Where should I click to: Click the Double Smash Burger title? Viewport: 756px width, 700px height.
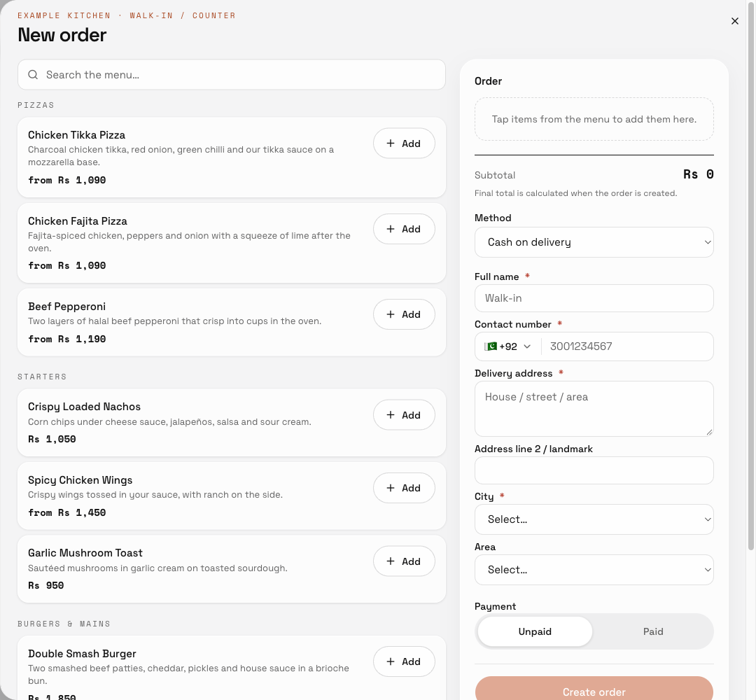82,654
